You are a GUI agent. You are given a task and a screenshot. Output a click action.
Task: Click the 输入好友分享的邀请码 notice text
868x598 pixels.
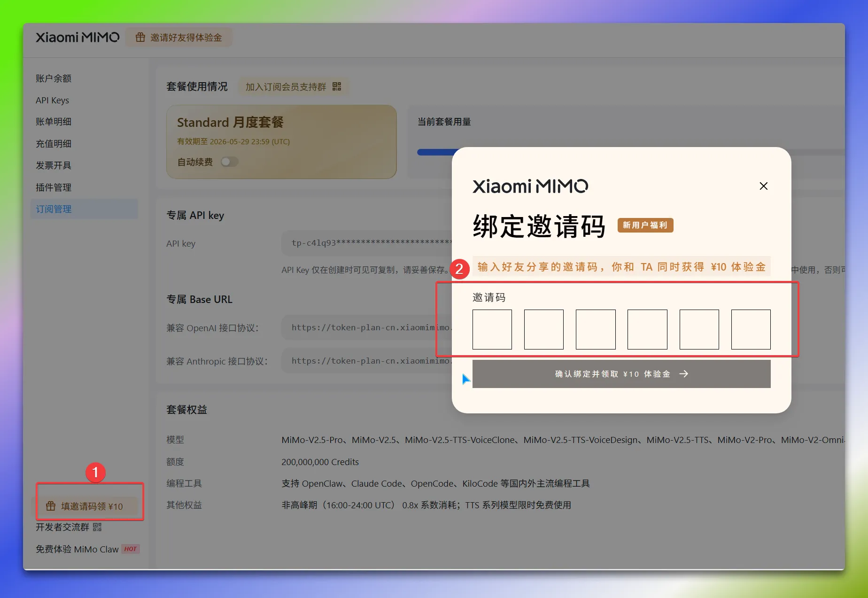(x=621, y=267)
